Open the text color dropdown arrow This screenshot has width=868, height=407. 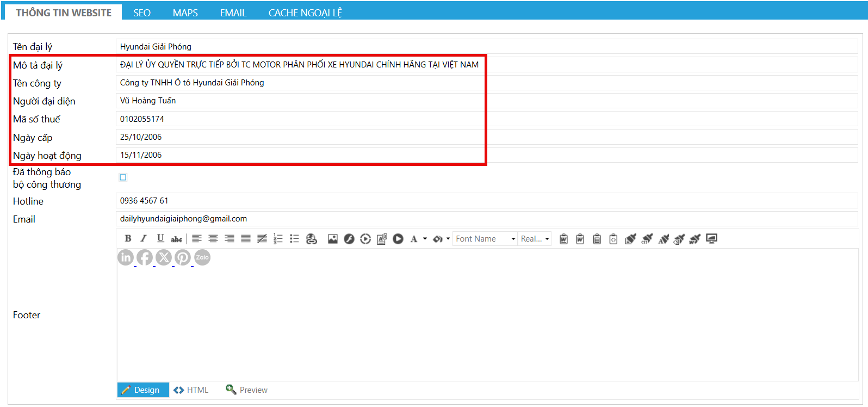(x=425, y=238)
